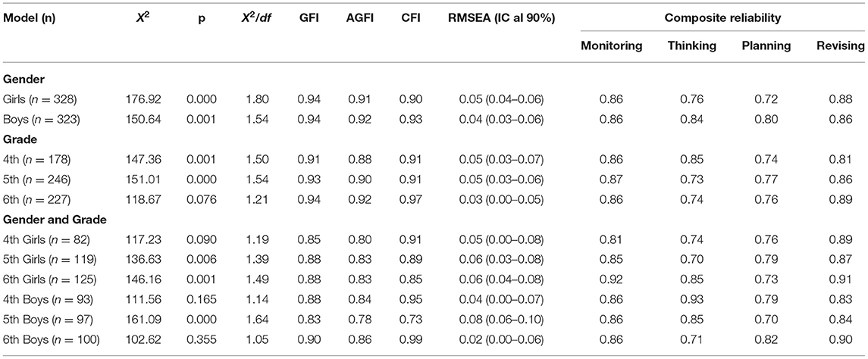This screenshot has width=868, height=359.
Task: Click the chi-square value 176.92
Action: pos(142,99)
